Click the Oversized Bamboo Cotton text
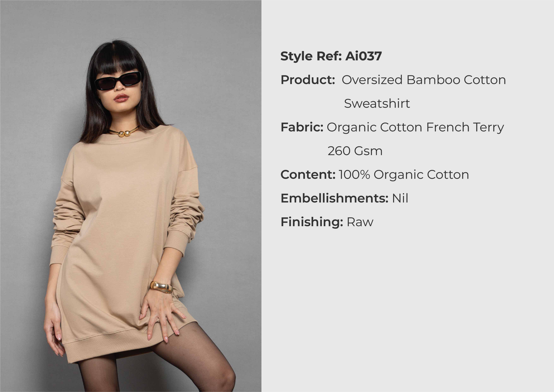554x392 pixels. pos(424,80)
